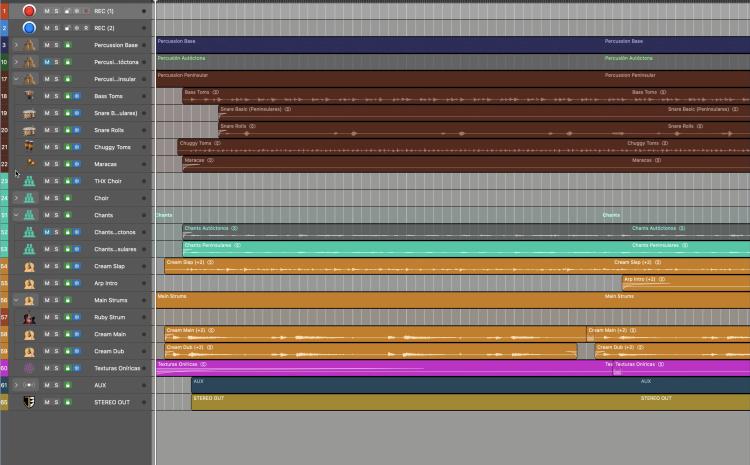Expand the AUX track stack
The height and width of the screenshot is (465, 750).
[16, 385]
